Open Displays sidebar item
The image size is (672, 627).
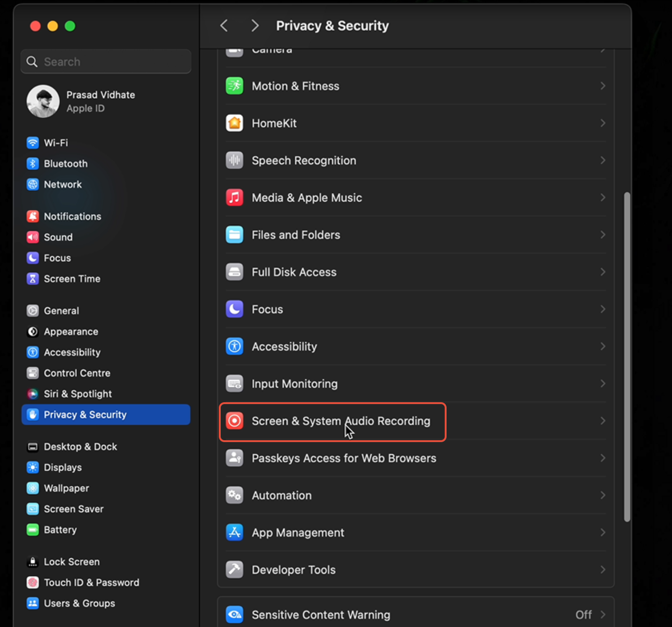106,467
